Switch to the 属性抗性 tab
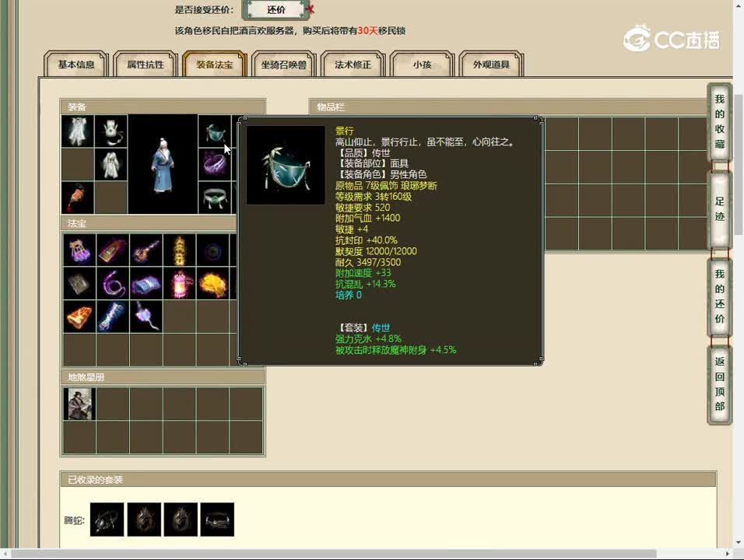 coord(146,64)
